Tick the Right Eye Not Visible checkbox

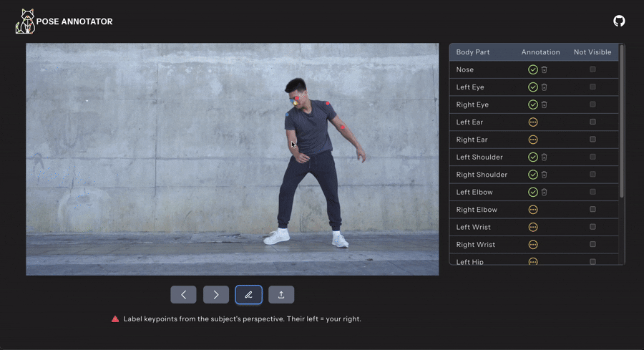pyautogui.click(x=592, y=104)
